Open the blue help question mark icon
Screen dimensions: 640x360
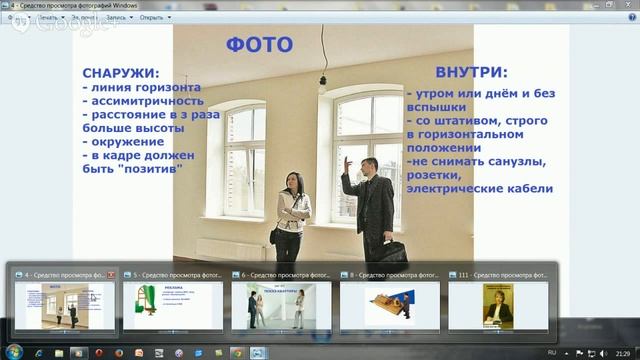coord(632,17)
